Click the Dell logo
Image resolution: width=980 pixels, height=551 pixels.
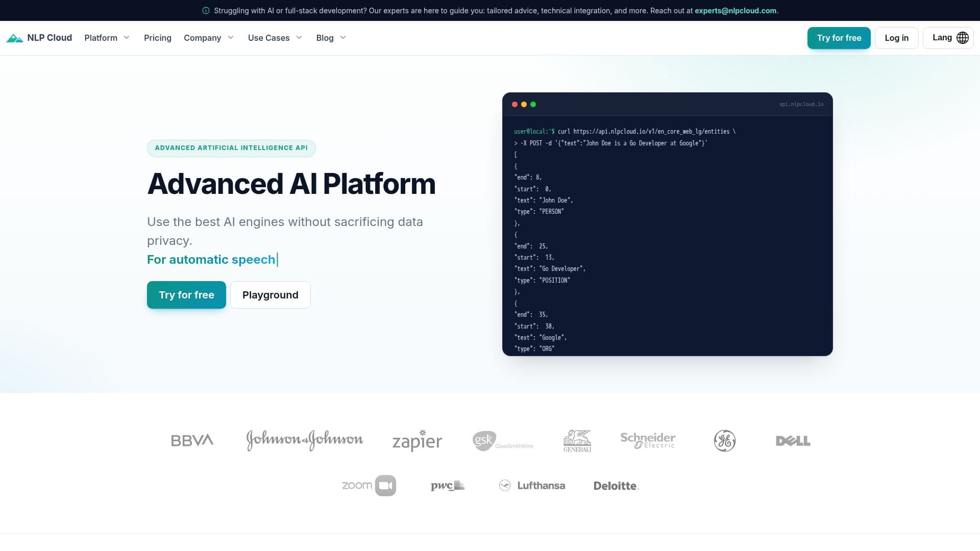click(x=793, y=441)
